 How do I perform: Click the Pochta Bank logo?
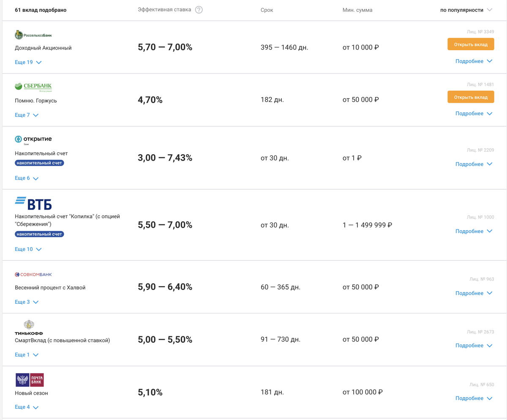pyautogui.click(x=30, y=380)
